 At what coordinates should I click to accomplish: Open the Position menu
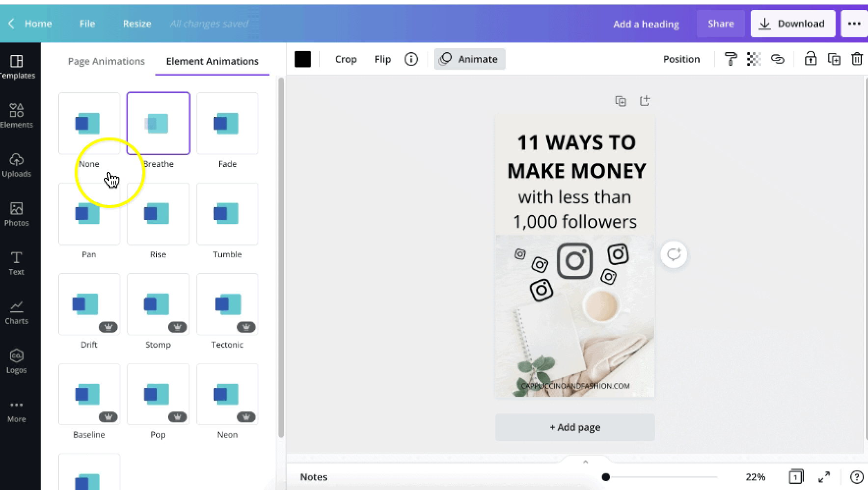click(x=681, y=59)
